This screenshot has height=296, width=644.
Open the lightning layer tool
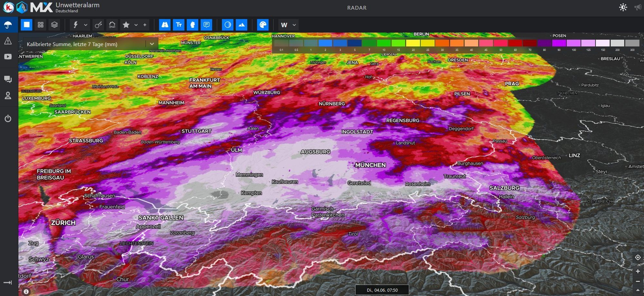(76, 25)
